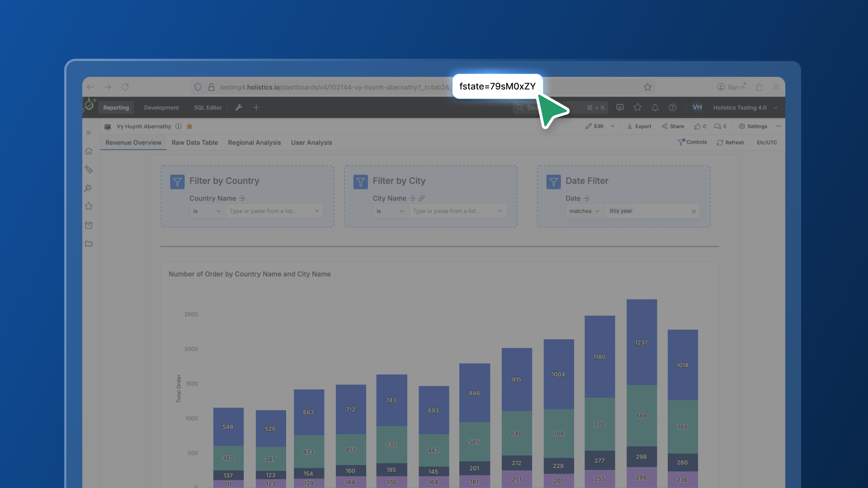Open Date 'matches' operator dropdown
868x488 pixels.
pyautogui.click(x=584, y=211)
